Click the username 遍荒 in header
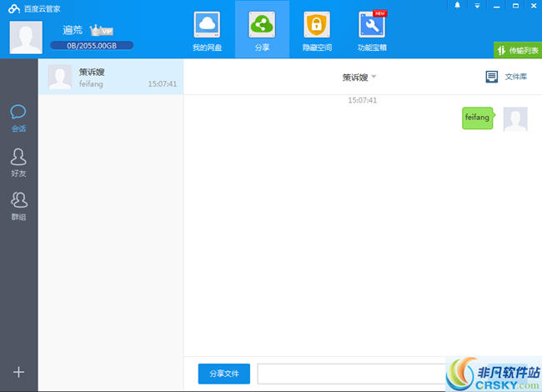The width and height of the screenshot is (542, 392). (x=73, y=30)
